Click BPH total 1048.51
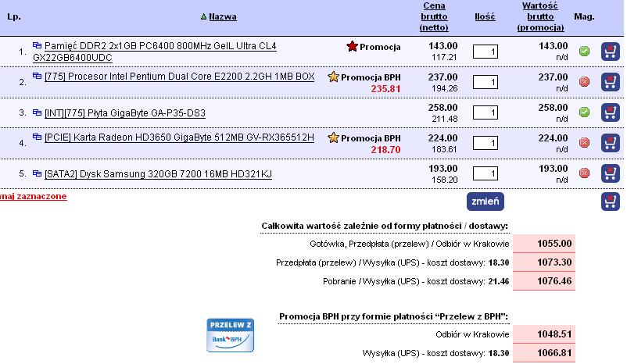 coord(554,334)
